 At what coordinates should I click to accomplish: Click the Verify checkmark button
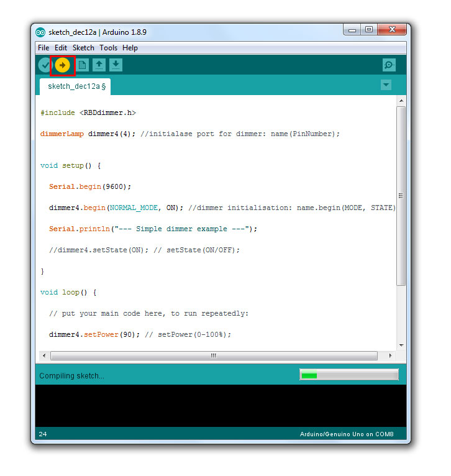pyautogui.click(x=45, y=65)
